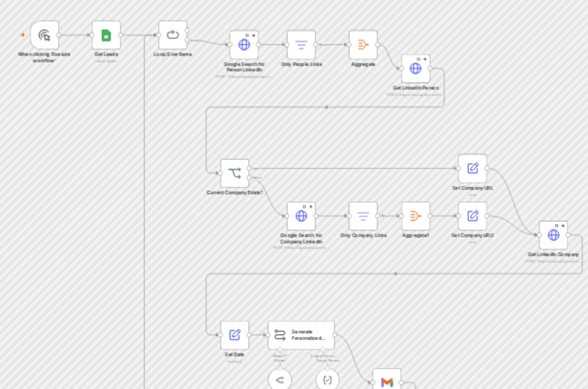Screen dimensions: 588x389
Task: Click the 'Get Leads' label
Action: (x=106, y=54)
